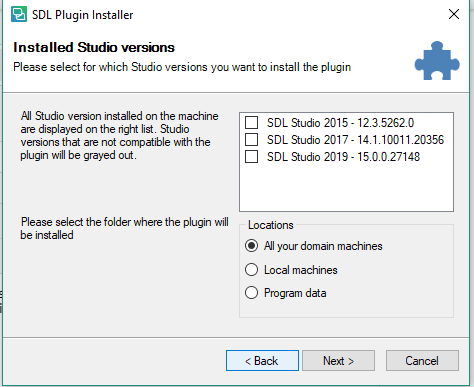Click the SDL Plugin Installer title bar icon

click(x=19, y=14)
